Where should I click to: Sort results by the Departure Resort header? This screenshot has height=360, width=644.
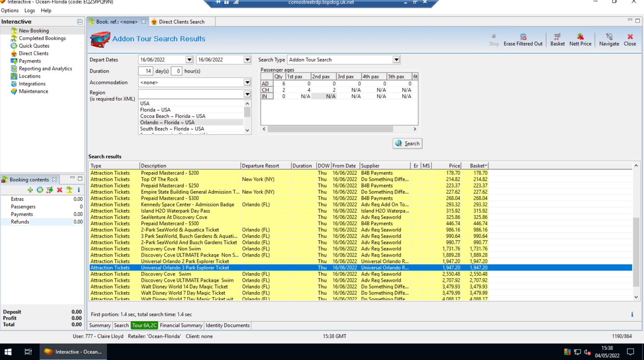[x=266, y=166]
